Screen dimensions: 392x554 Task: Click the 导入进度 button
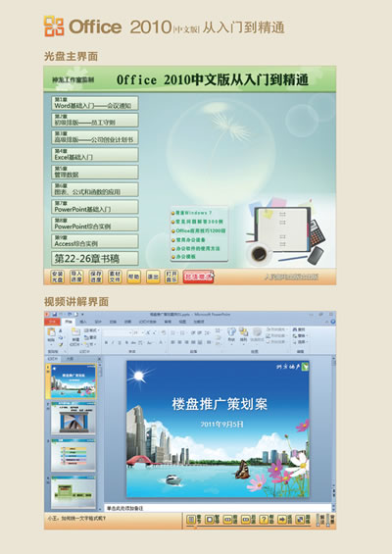tap(76, 277)
